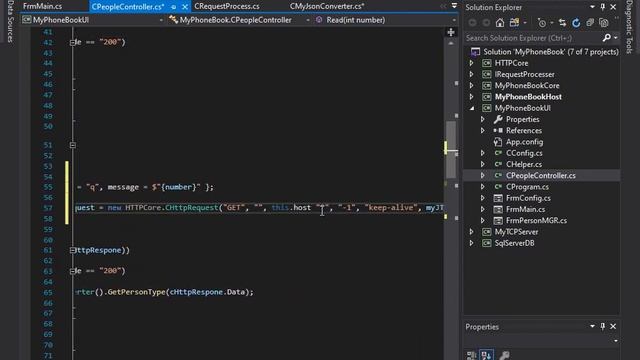Screen dimensions: 640x360
Task: Click "GetPersonType" in line 65
Action: coord(136,292)
